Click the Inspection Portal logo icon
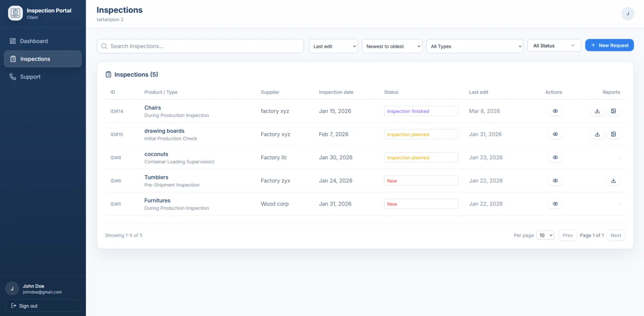This screenshot has height=316, width=644. pos(15,13)
